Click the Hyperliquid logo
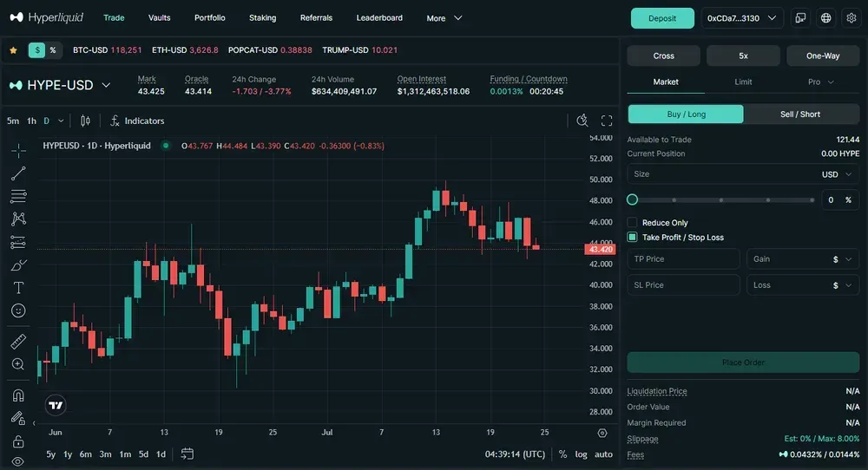The image size is (868, 470). pyautogui.click(x=47, y=17)
